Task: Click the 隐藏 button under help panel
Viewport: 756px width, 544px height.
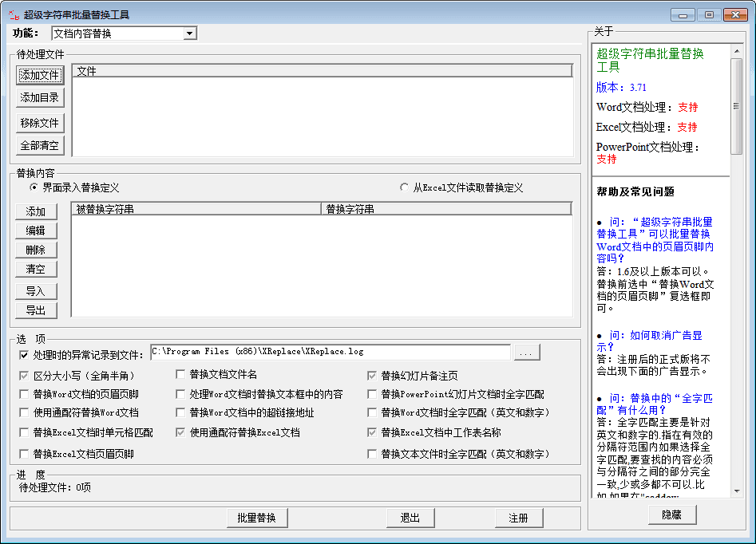Action: (671, 515)
